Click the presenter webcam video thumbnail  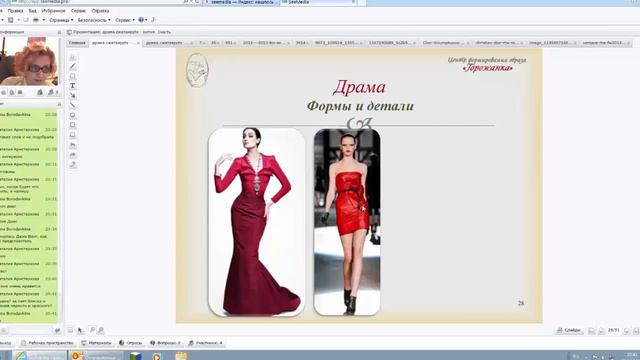(29, 60)
